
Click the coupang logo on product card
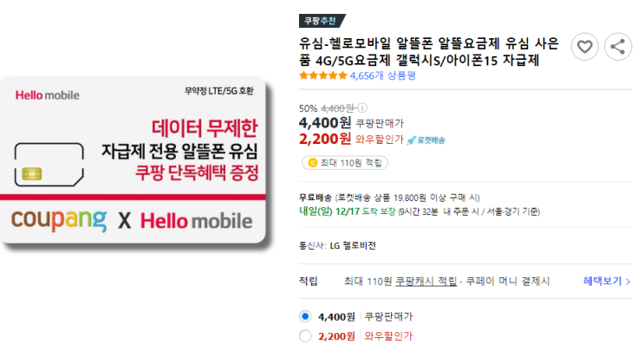tap(59, 220)
